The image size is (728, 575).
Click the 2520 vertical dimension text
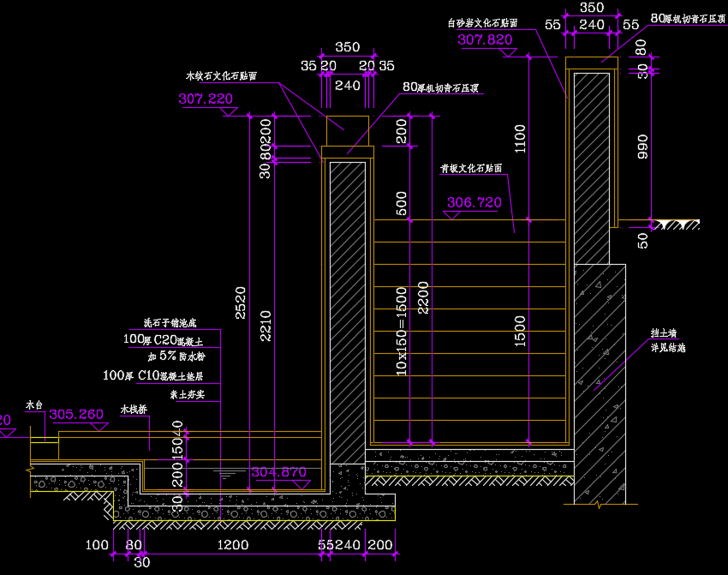(x=240, y=302)
